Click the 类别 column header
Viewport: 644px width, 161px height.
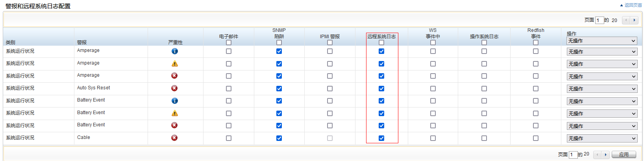tap(11, 43)
